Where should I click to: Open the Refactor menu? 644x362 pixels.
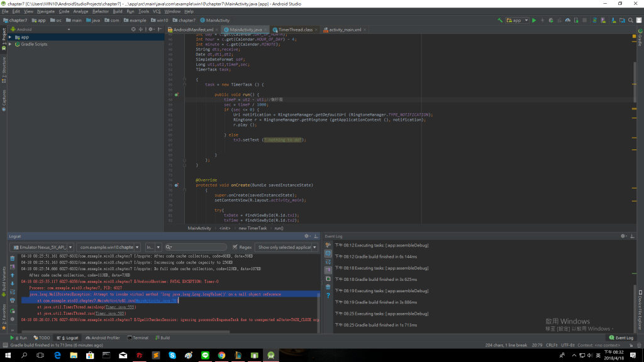coord(100,11)
